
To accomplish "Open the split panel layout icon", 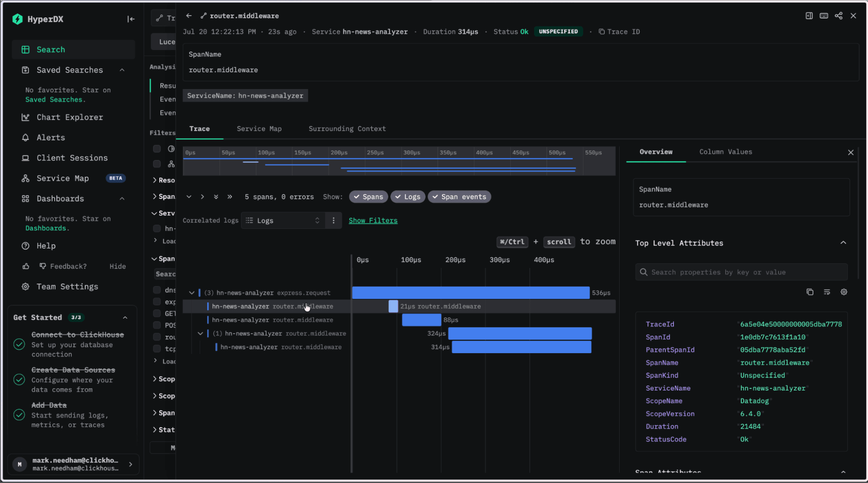I will tap(809, 16).
